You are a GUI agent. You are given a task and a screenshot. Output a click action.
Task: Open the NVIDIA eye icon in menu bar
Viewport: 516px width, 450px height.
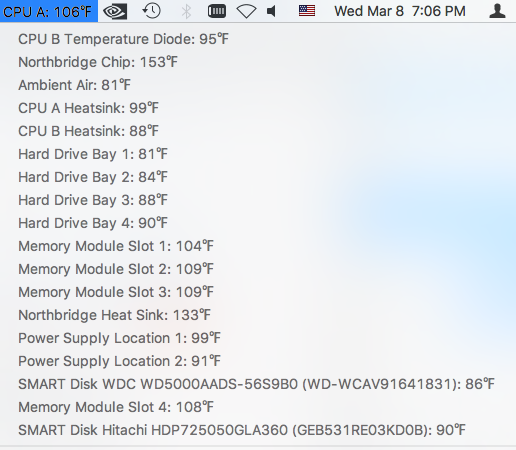point(115,11)
